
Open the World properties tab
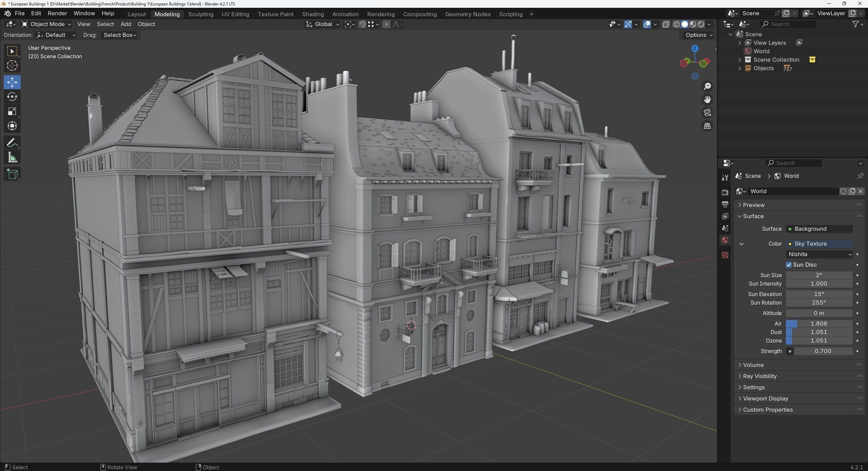pos(725,240)
